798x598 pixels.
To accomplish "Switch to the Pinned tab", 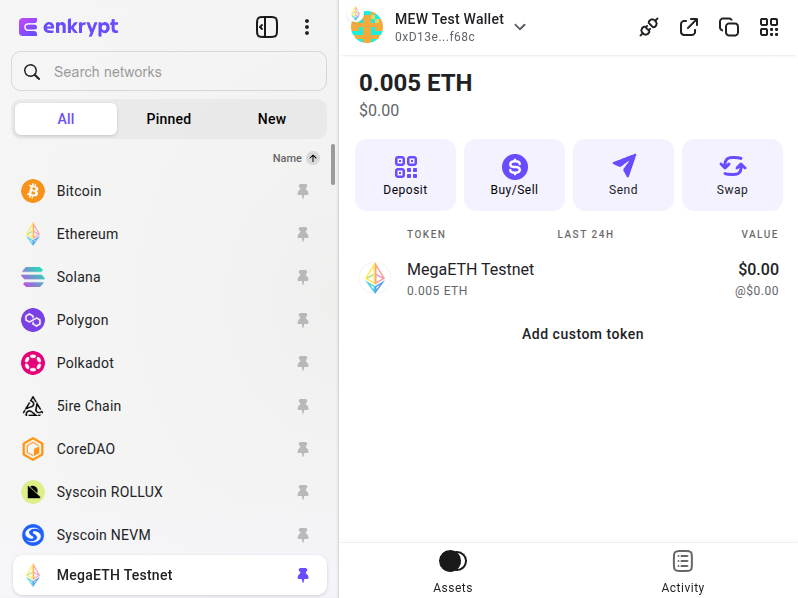I will click(x=169, y=119).
